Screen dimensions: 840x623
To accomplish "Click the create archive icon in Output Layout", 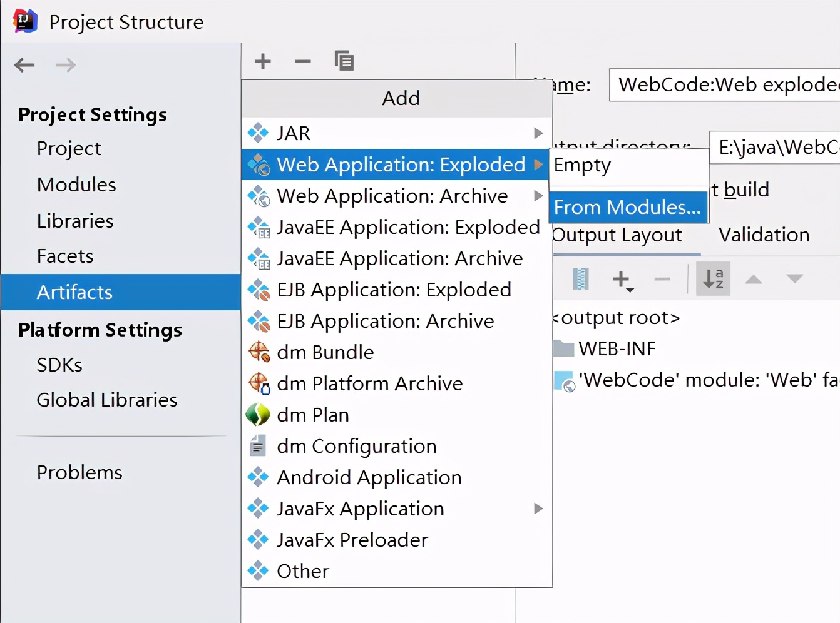I will (x=581, y=278).
